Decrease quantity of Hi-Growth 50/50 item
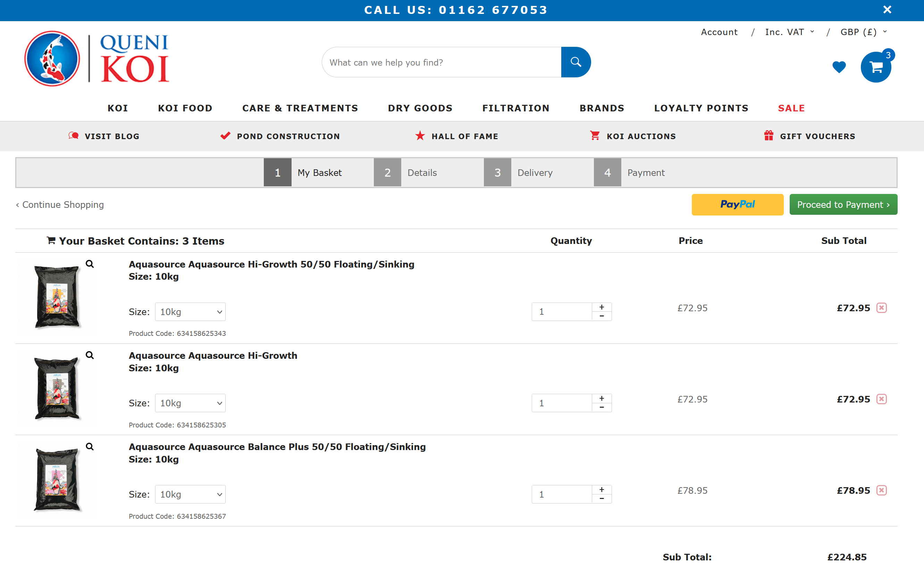924x568 pixels. click(602, 316)
